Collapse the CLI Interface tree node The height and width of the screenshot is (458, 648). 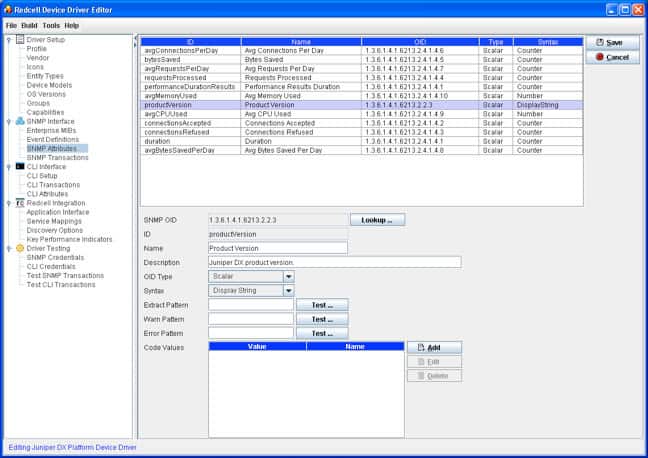(9, 167)
